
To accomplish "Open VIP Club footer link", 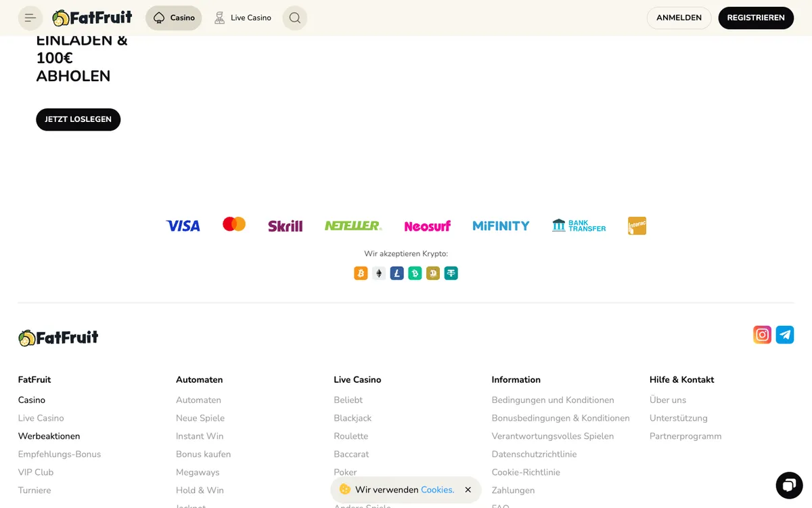I will (x=36, y=472).
